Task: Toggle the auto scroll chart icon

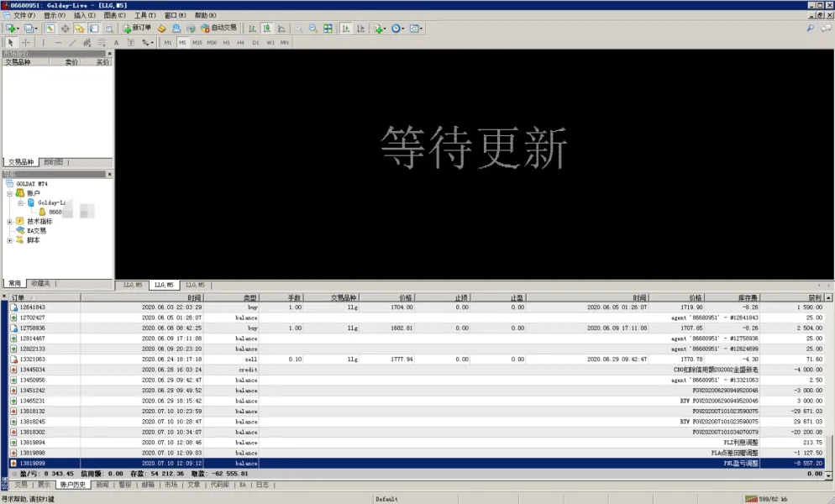Action: 345,29
